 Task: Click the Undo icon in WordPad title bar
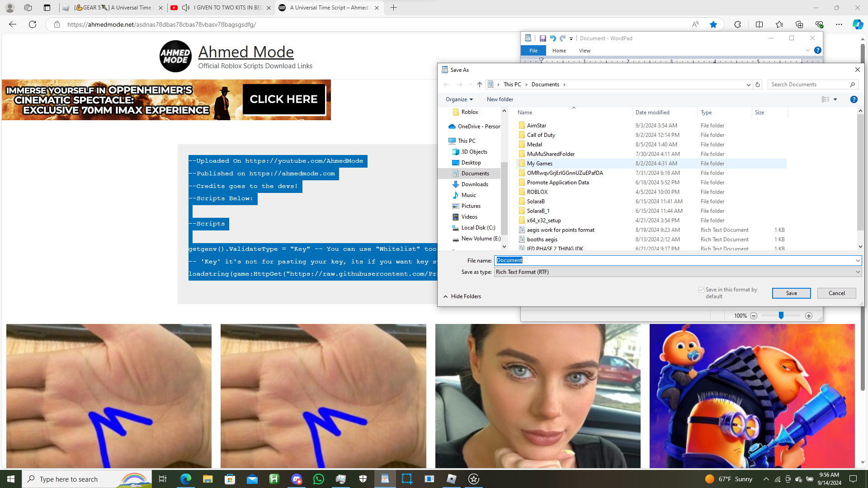pyautogui.click(x=552, y=38)
